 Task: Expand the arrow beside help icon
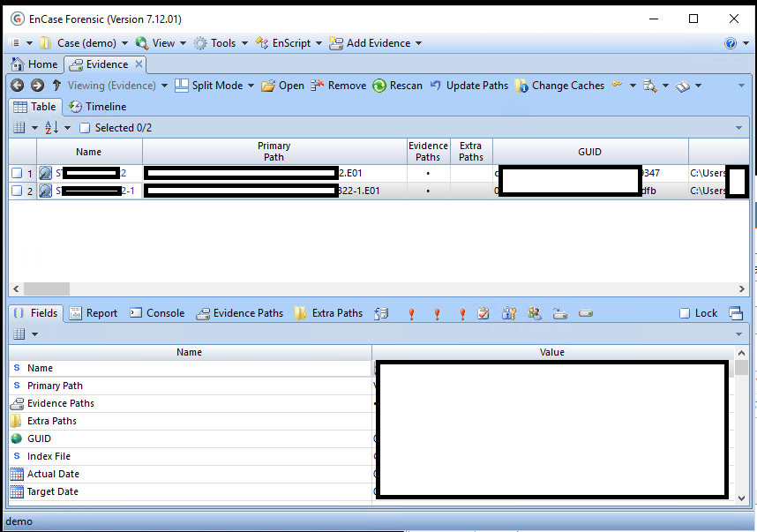[x=746, y=43]
